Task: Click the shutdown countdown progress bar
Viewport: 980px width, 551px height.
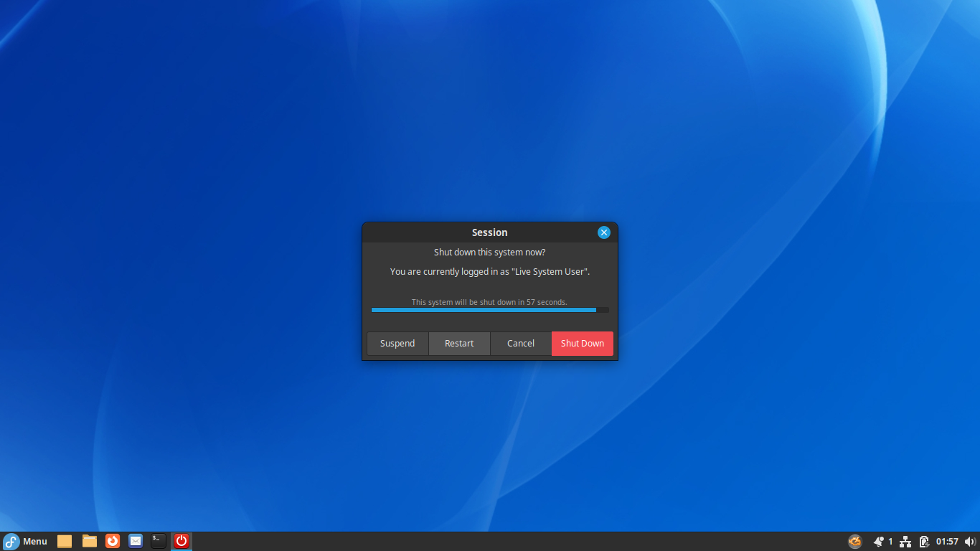Action: tap(489, 309)
